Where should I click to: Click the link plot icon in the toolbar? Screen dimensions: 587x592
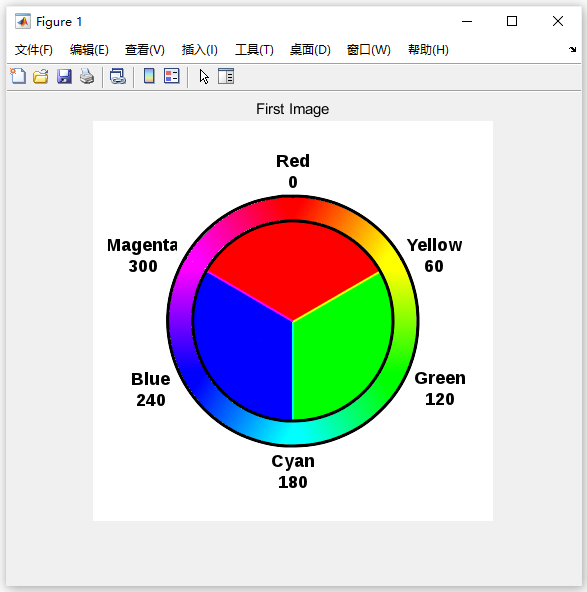coord(118,76)
